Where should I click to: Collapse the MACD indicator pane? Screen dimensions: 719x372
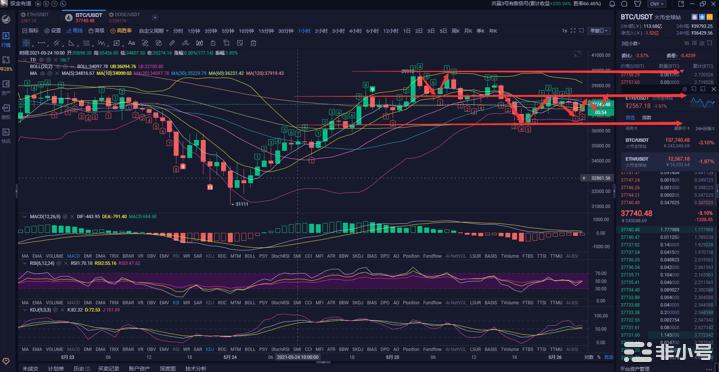(x=25, y=217)
